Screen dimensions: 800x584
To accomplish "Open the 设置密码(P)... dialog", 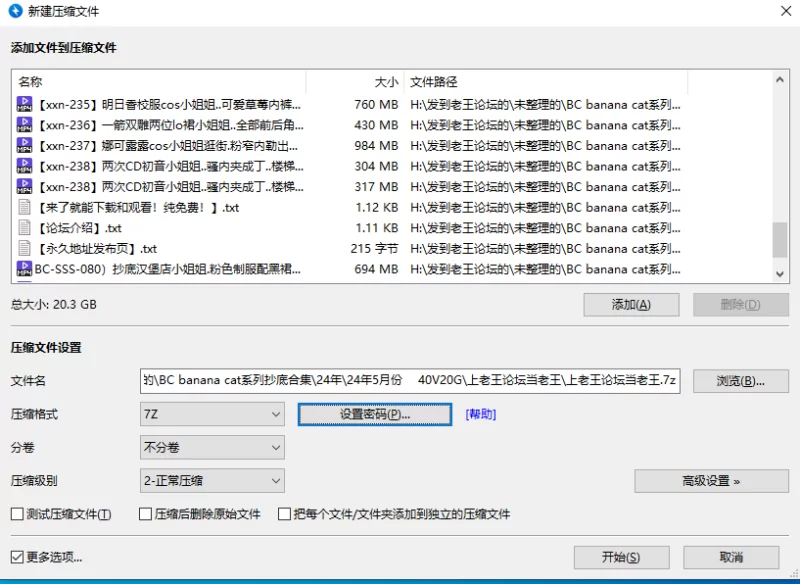I will coord(375,414).
